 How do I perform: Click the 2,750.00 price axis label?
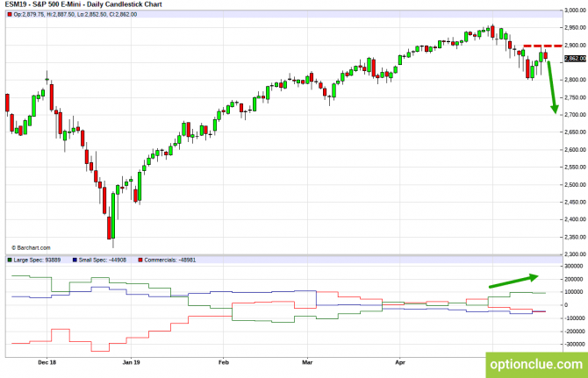click(x=575, y=97)
